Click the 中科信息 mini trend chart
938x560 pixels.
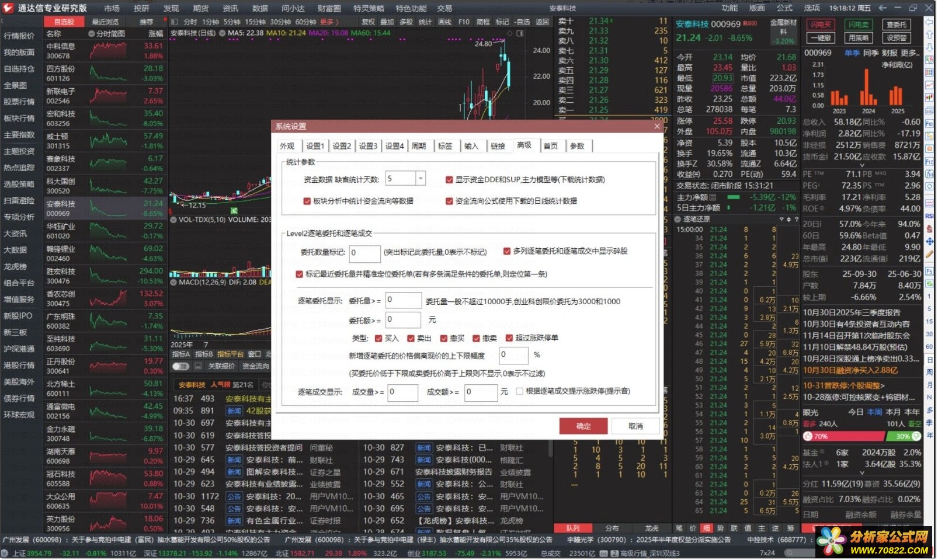coord(109,51)
